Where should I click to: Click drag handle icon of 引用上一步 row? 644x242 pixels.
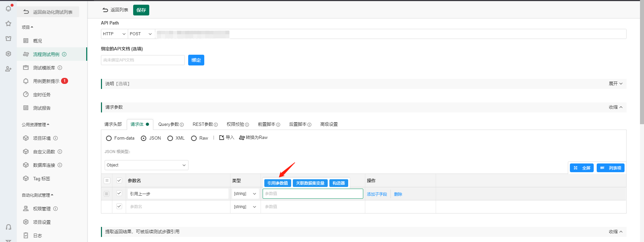tap(107, 194)
